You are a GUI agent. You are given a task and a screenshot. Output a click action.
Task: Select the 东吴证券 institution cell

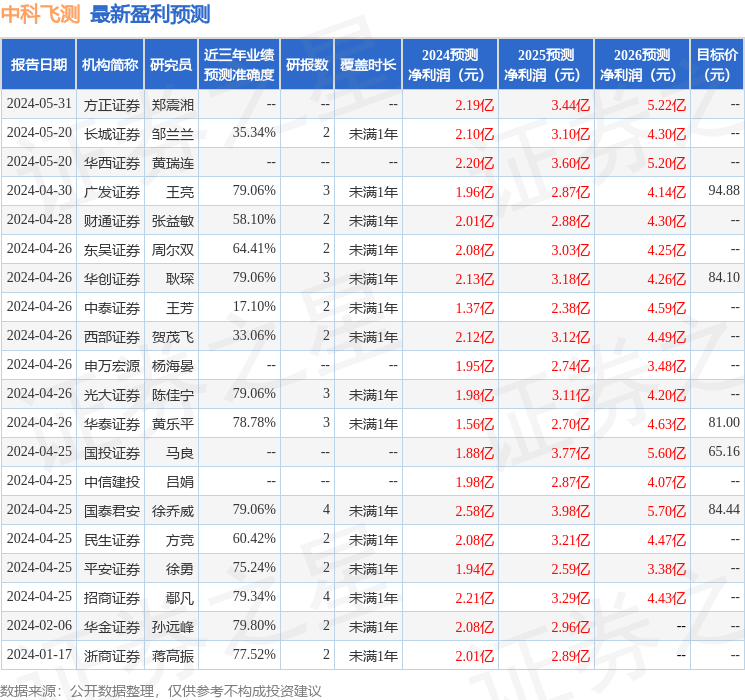pos(112,250)
